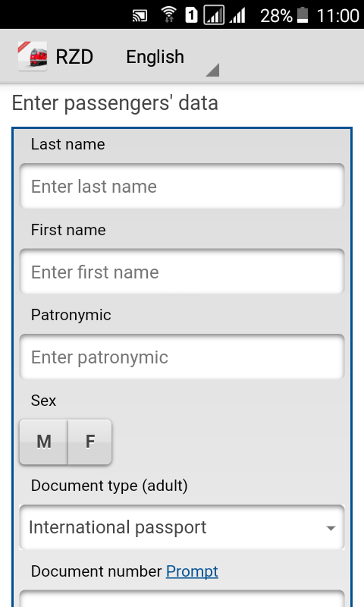Select F for female sex
This screenshot has width=364, height=607.
click(x=90, y=442)
